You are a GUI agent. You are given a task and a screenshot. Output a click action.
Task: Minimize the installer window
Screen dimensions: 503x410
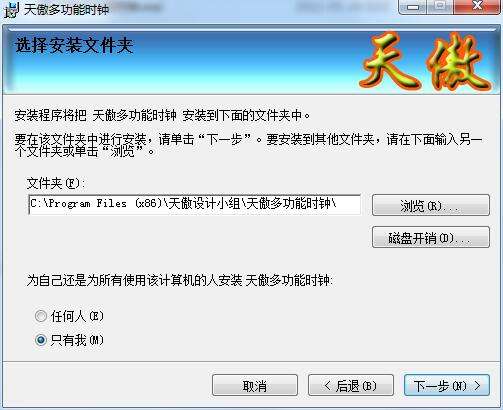[412, 7]
